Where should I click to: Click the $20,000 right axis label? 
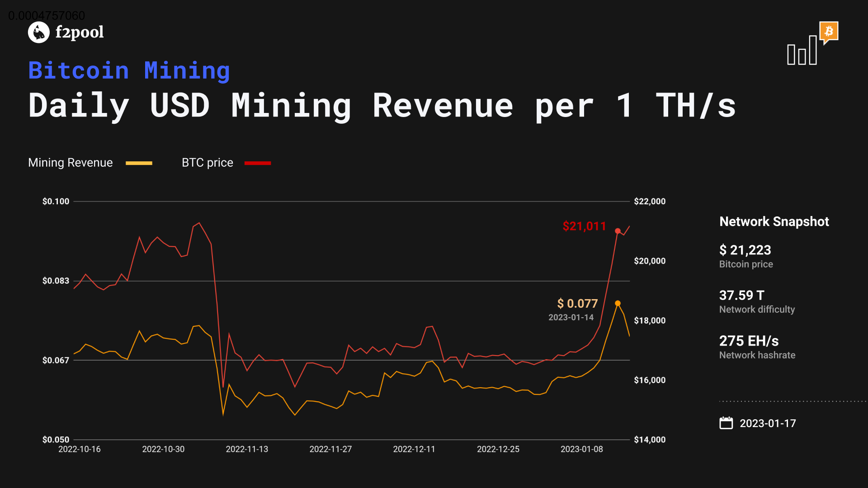point(650,261)
